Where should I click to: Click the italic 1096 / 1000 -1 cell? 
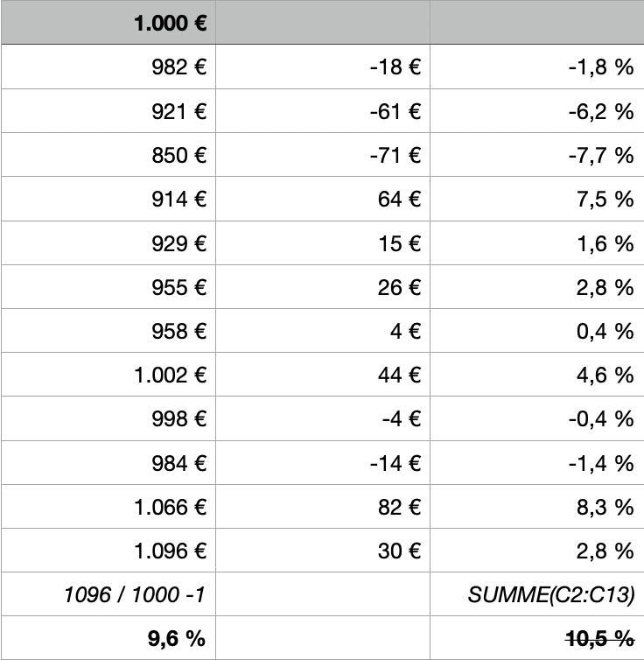(x=135, y=595)
